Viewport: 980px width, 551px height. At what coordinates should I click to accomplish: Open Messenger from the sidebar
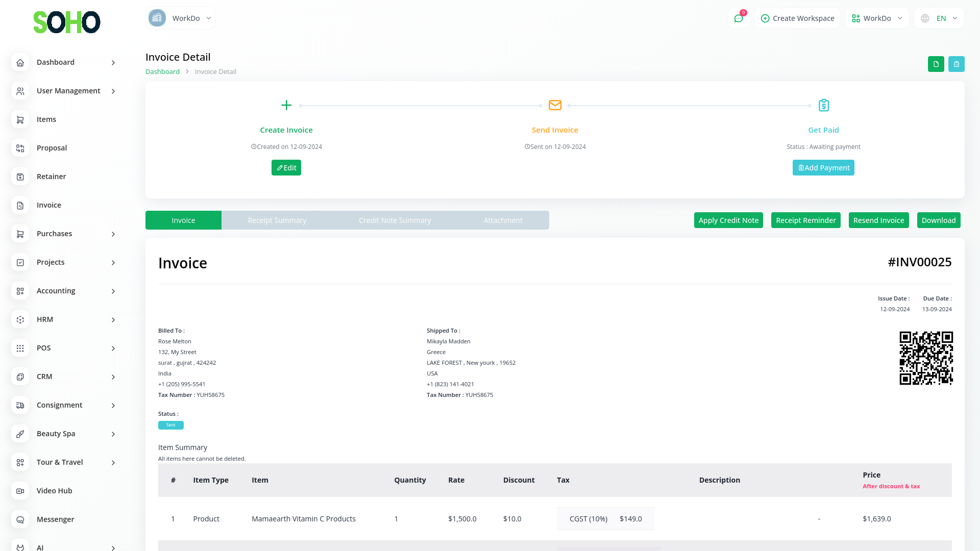click(x=55, y=519)
